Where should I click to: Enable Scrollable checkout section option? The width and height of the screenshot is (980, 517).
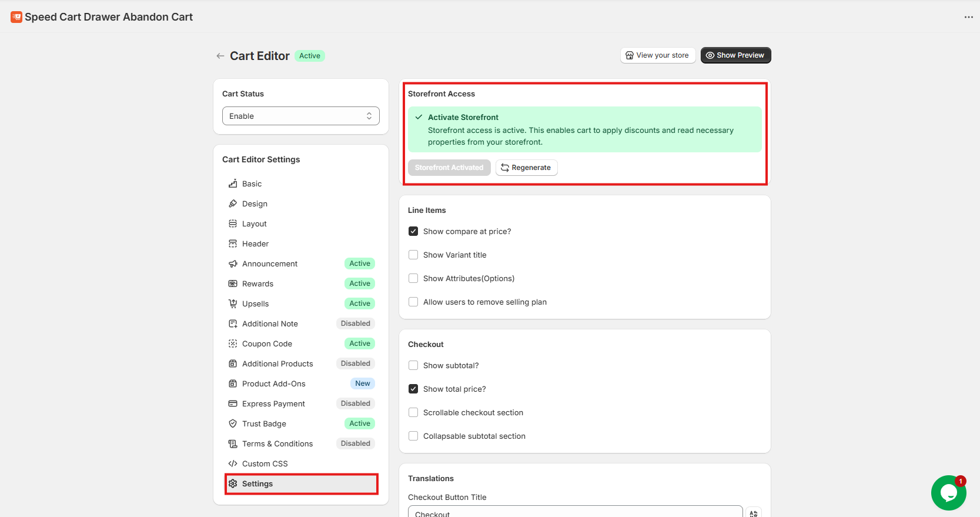coord(413,412)
